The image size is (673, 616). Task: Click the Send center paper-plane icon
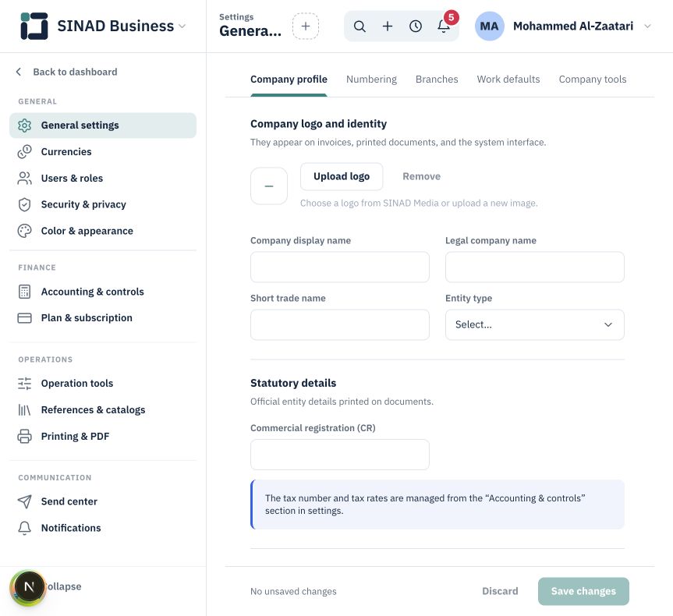[24, 501]
